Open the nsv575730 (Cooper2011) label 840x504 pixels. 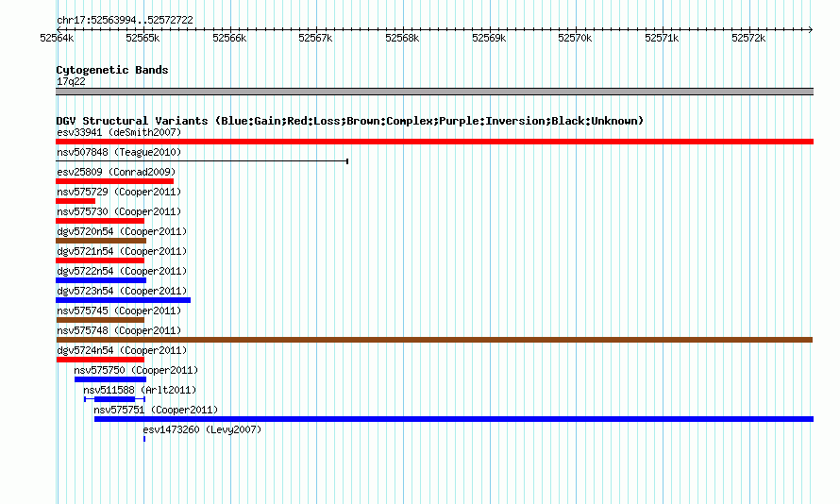[119, 211]
